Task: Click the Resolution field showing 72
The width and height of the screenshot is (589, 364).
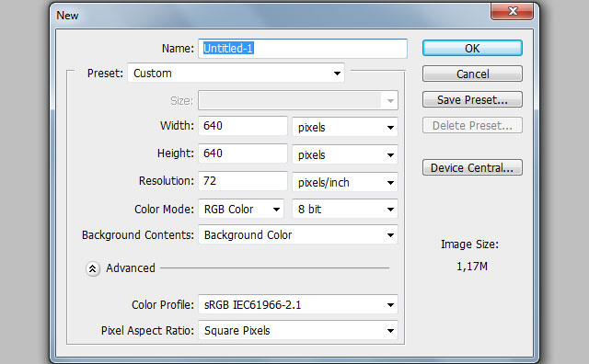Action: pyautogui.click(x=243, y=181)
